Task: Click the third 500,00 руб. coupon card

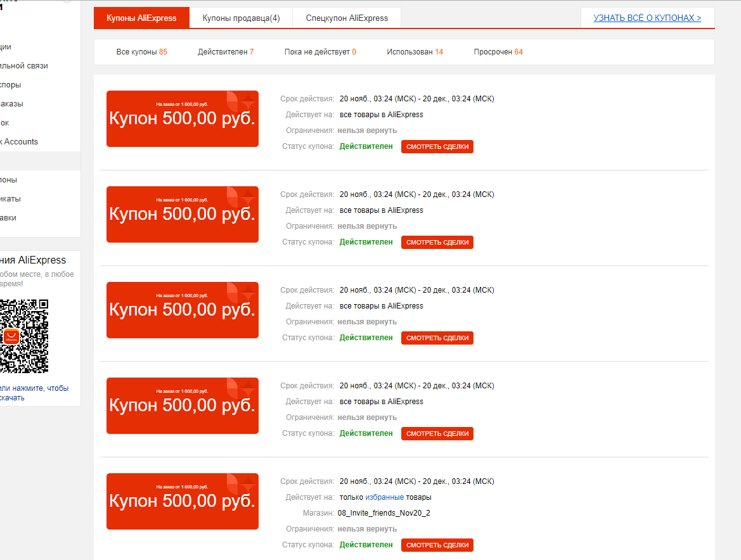Action: click(x=183, y=310)
